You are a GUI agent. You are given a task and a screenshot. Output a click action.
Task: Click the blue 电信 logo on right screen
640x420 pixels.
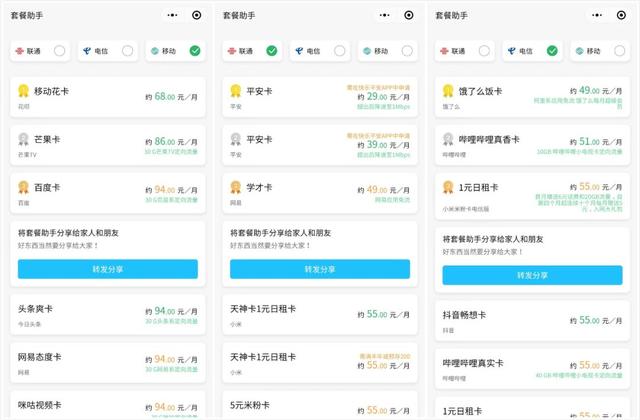(x=511, y=51)
